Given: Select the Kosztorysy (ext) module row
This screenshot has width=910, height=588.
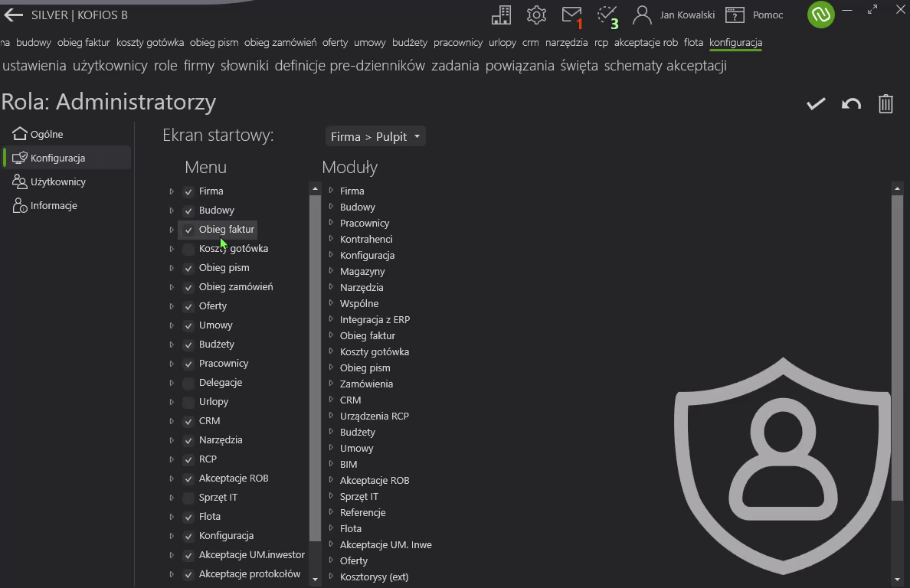Looking at the screenshot, I should 375,577.
